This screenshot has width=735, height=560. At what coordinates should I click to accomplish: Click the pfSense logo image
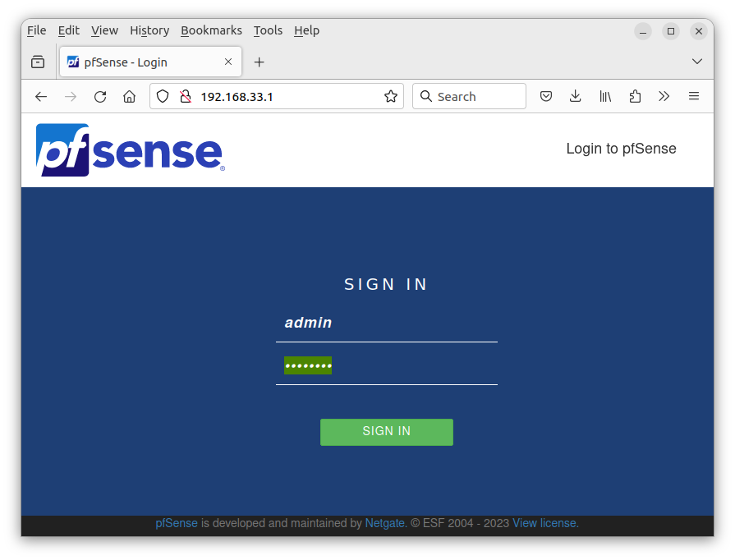(131, 150)
